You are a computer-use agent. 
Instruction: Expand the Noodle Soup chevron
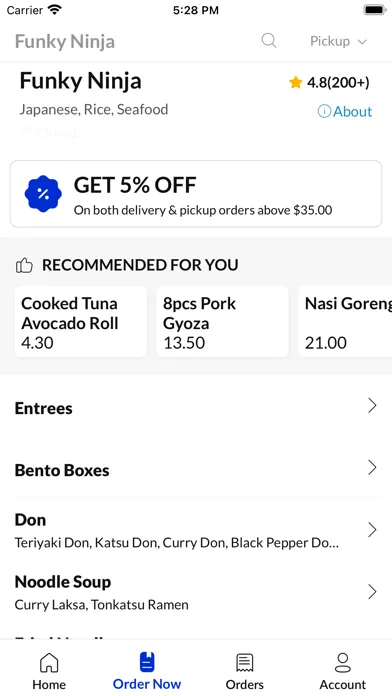pyautogui.click(x=372, y=592)
